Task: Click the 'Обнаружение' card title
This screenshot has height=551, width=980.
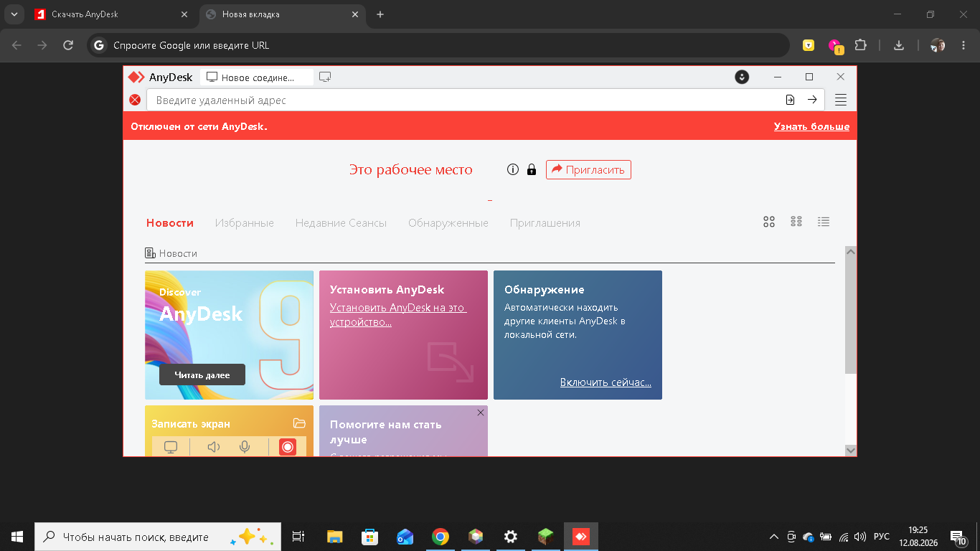Action: pyautogui.click(x=545, y=290)
